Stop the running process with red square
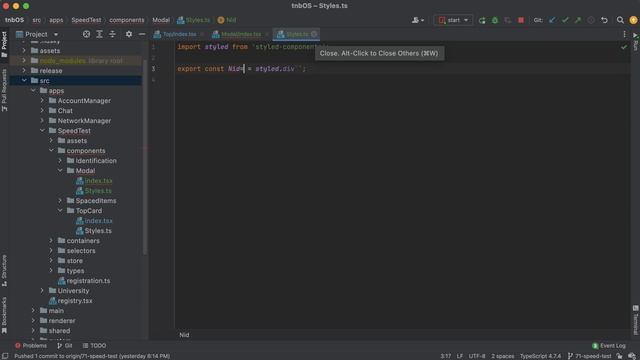The width and height of the screenshot is (640, 360). coord(521,20)
